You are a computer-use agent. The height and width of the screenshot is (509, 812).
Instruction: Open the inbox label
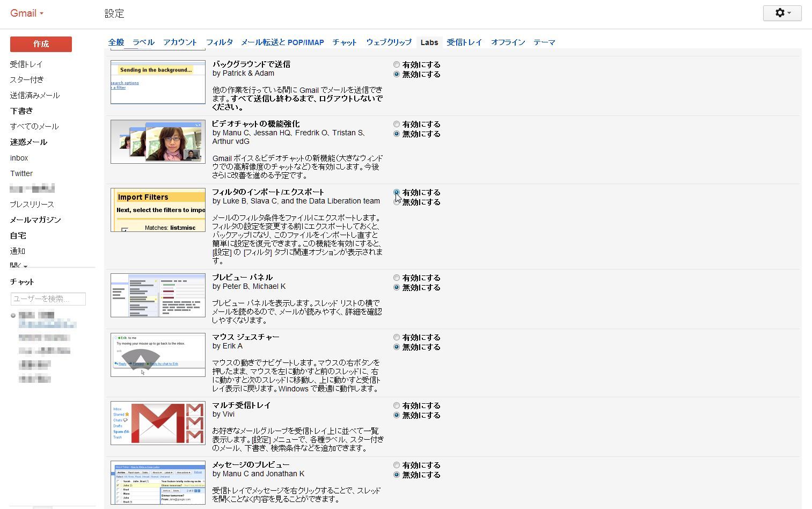[x=19, y=158]
